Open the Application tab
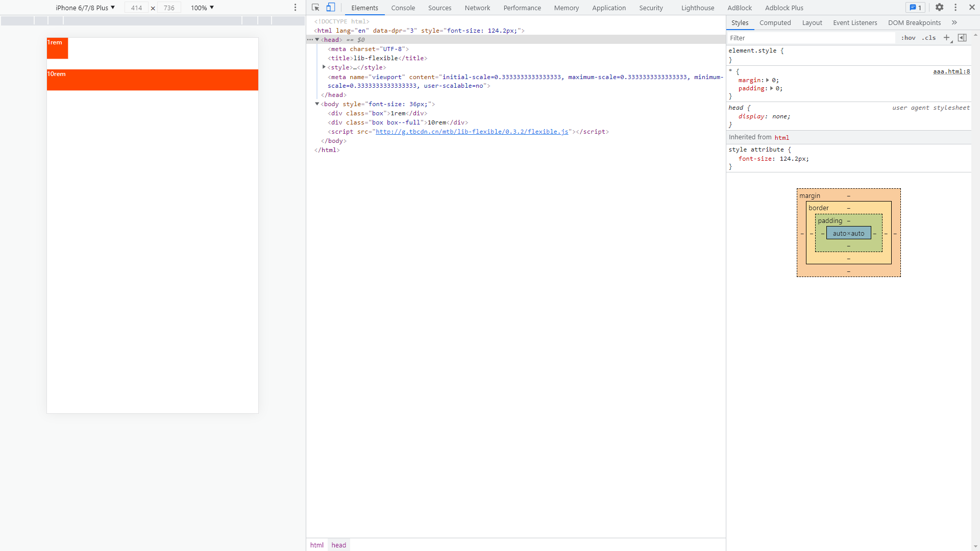The height and width of the screenshot is (551, 980). 609,8
